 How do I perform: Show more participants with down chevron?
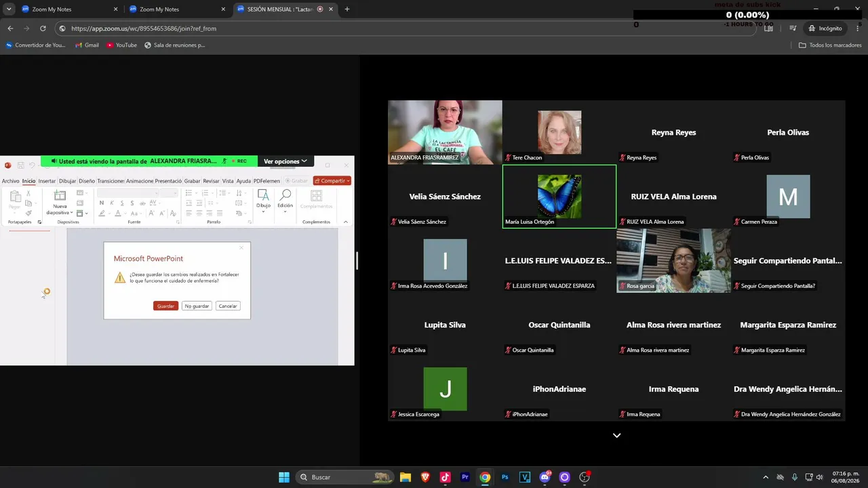pyautogui.click(x=616, y=435)
